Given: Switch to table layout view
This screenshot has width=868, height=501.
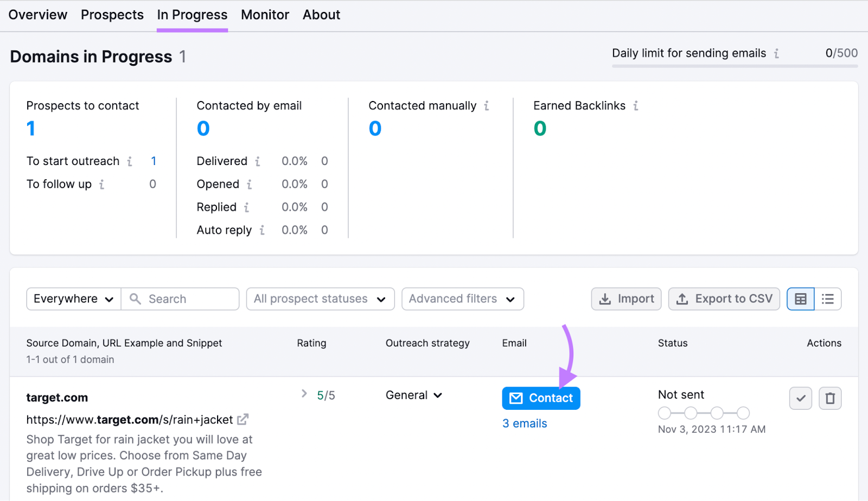Looking at the screenshot, I should click(x=801, y=299).
